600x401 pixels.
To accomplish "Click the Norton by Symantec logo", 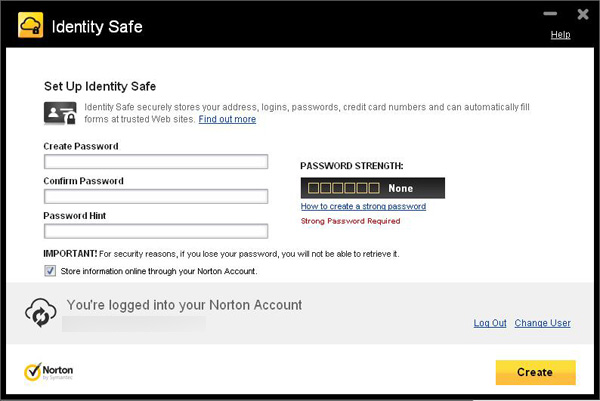I will tap(49, 372).
